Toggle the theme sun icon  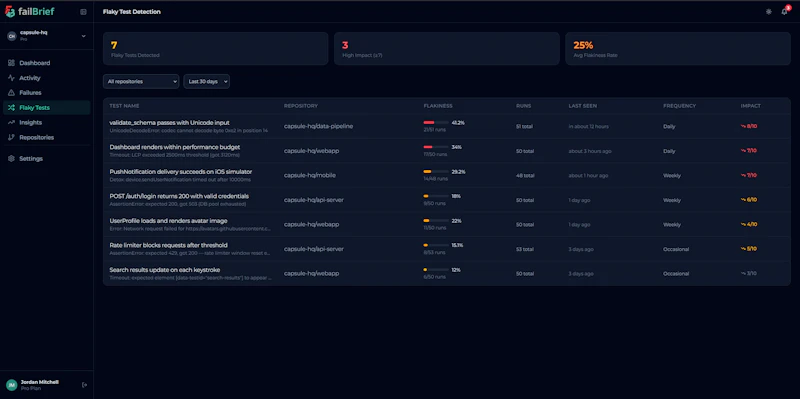pyautogui.click(x=768, y=12)
